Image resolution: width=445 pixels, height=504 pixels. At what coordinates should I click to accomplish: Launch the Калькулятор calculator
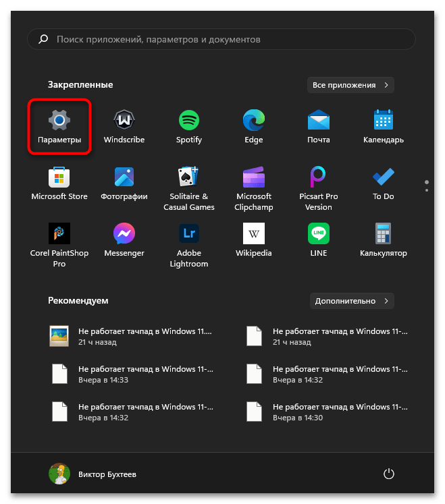(x=384, y=240)
